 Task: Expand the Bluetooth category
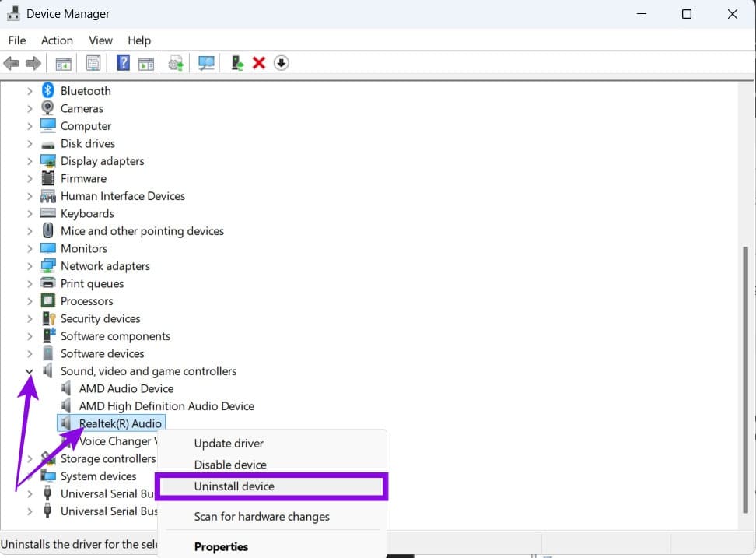30,91
